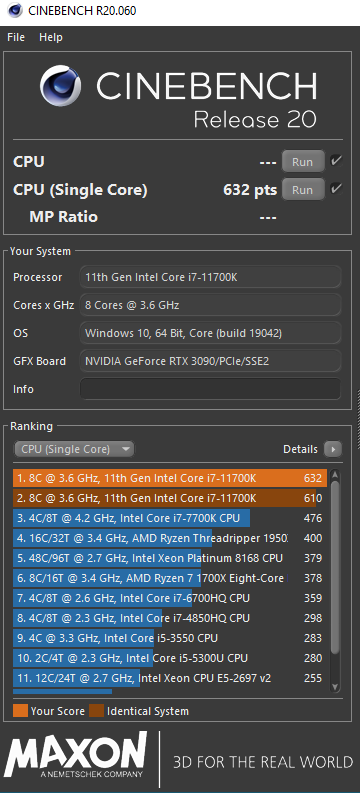Viewport: 360px width, 793px height.
Task: Toggle the CPU (Single Core) checkbox
Action: click(336, 189)
